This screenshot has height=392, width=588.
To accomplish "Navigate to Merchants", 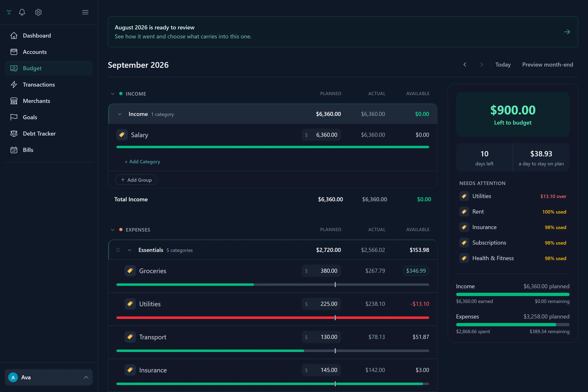I will pyautogui.click(x=49, y=101).
